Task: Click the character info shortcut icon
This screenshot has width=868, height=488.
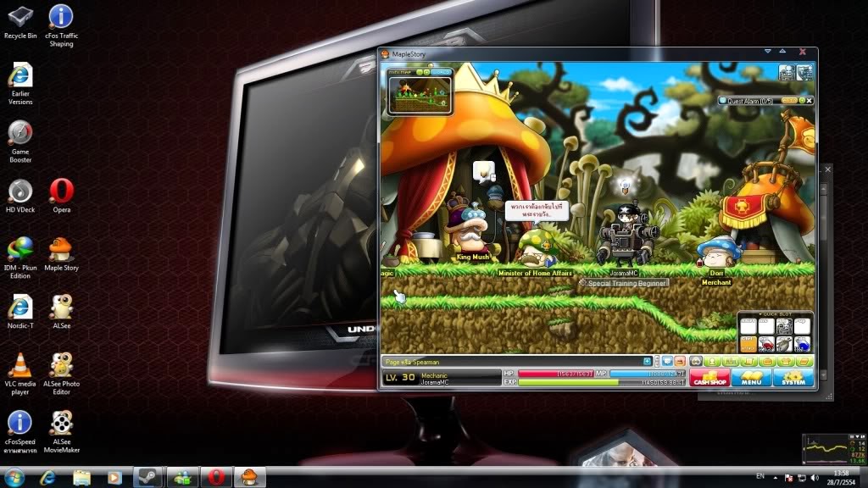Action: (712, 361)
